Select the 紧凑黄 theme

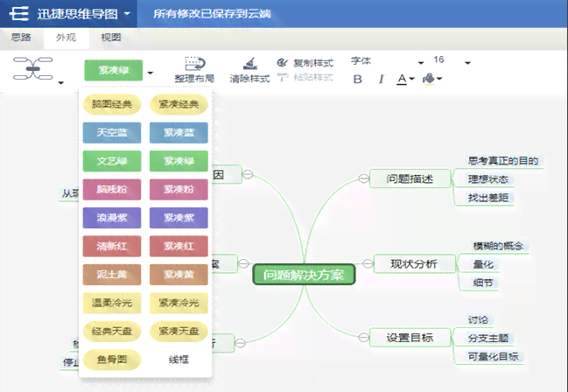(x=179, y=274)
